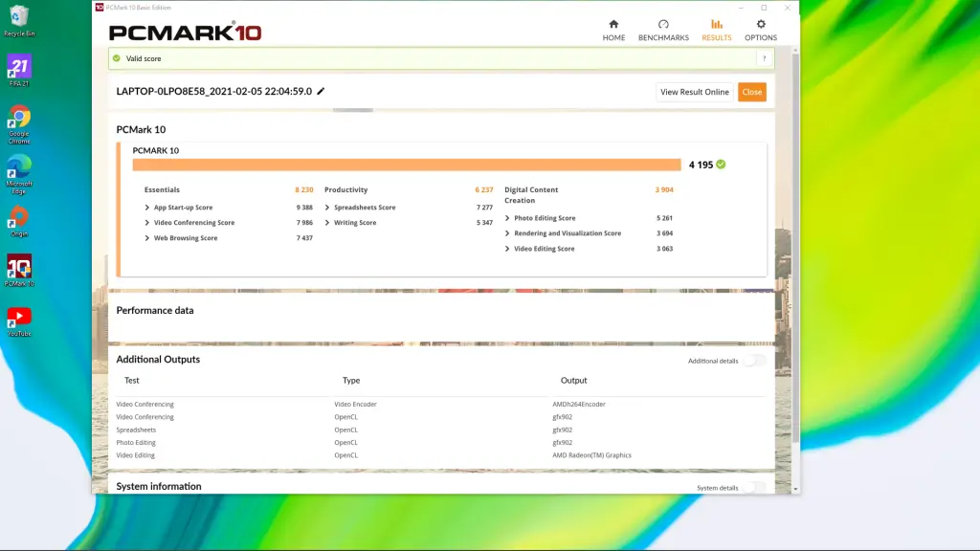The width and height of the screenshot is (980, 551).
Task: Click the PCMark 10 orange score bar
Action: tap(406, 165)
